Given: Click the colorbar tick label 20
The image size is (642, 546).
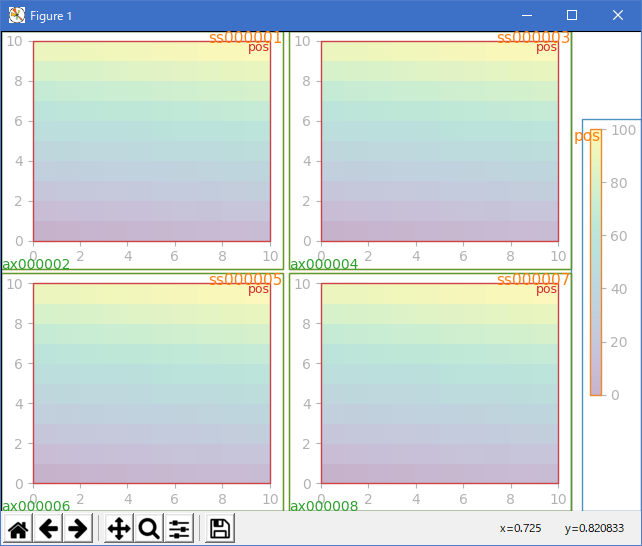Looking at the screenshot, I should (619, 342).
